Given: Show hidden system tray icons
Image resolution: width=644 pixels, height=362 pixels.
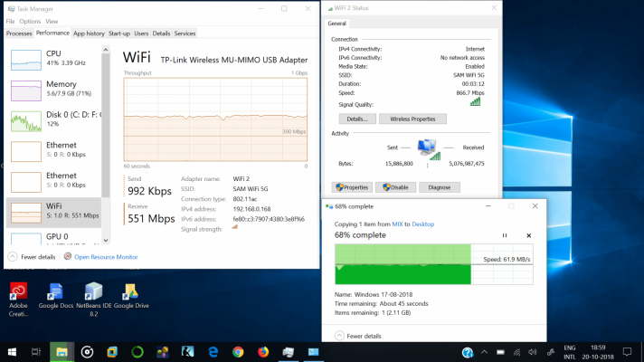Looking at the screenshot, I should (484, 352).
